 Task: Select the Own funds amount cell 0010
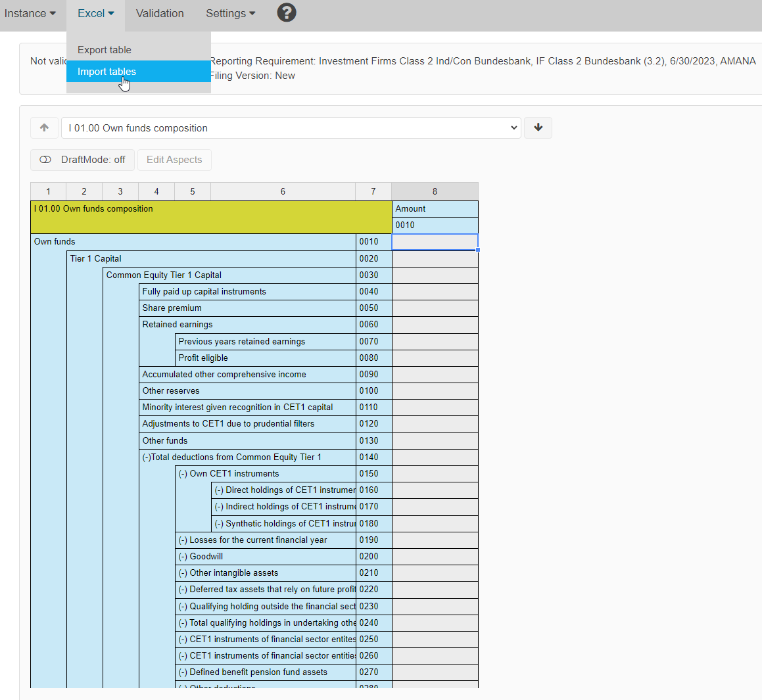435,242
